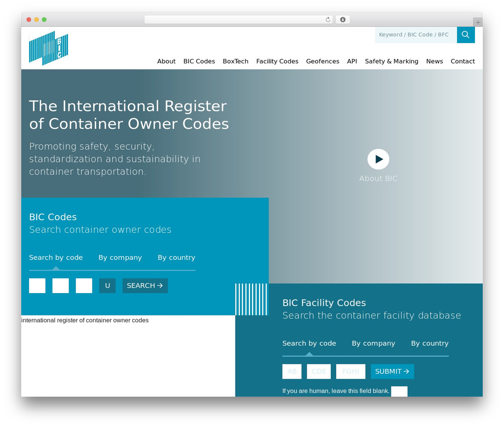The image size is (504, 427).
Task: Click the second BIC code letter box
Action: click(61, 286)
